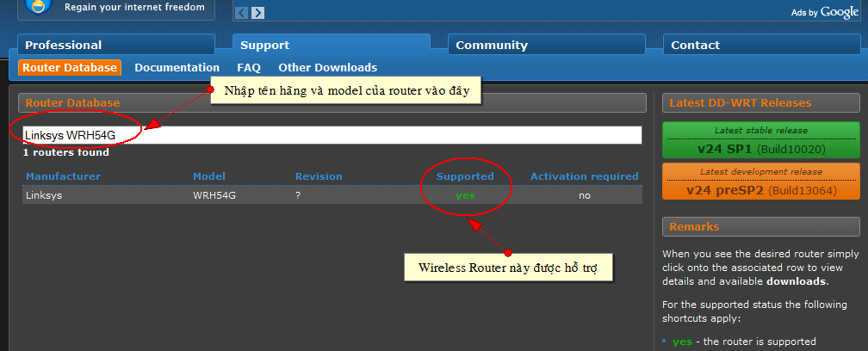Open Other Downloads section

[x=327, y=67]
